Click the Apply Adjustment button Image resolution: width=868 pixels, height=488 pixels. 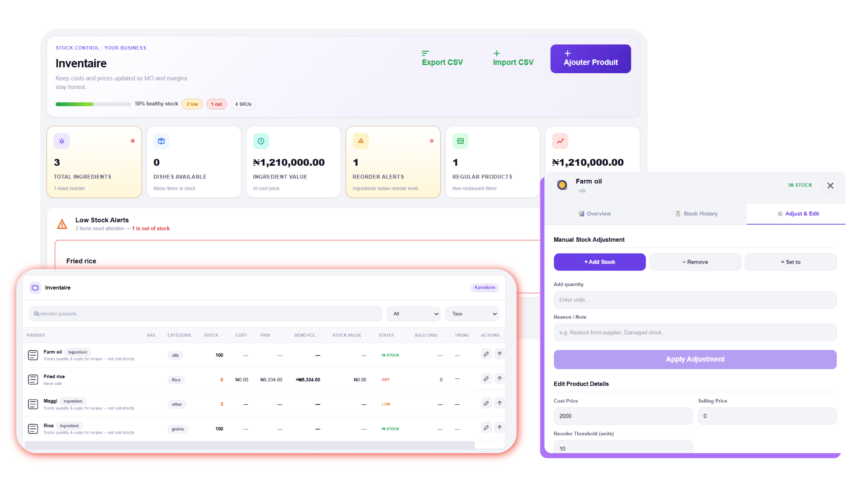pos(695,359)
